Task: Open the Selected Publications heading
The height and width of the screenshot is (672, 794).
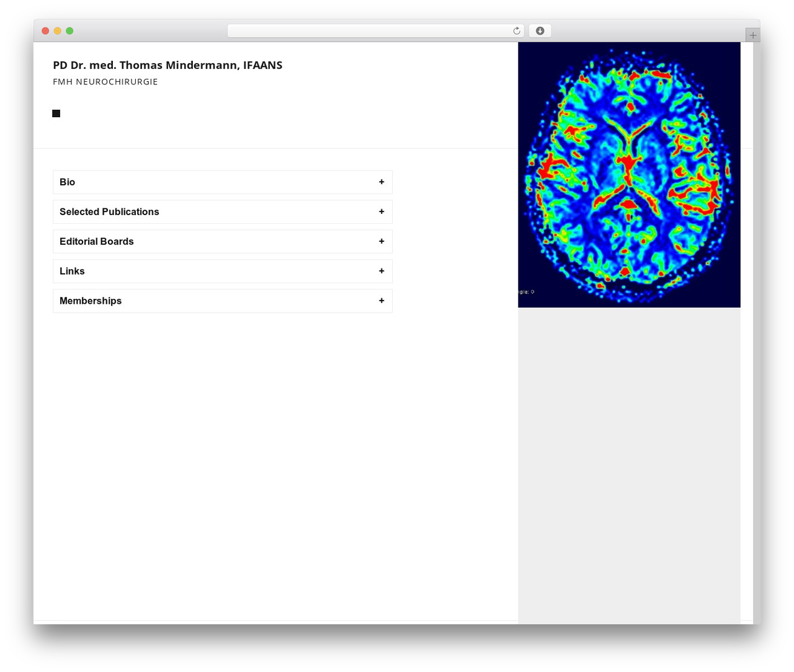Action: tap(223, 212)
